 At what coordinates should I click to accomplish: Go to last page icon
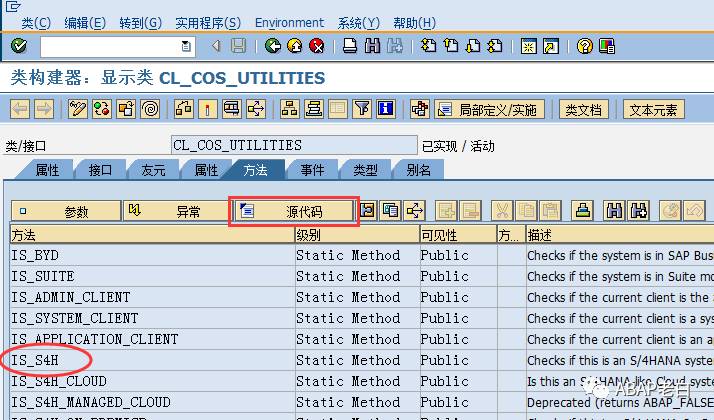495,46
